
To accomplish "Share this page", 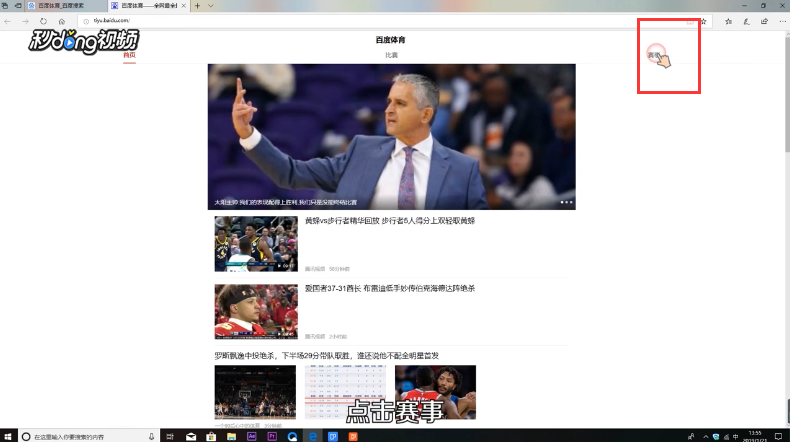I will (x=764, y=21).
